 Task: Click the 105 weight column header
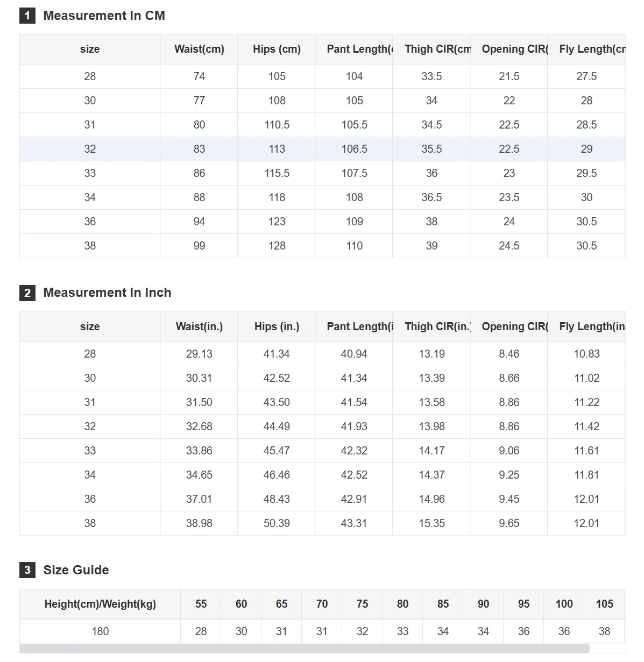(x=604, y=604)
